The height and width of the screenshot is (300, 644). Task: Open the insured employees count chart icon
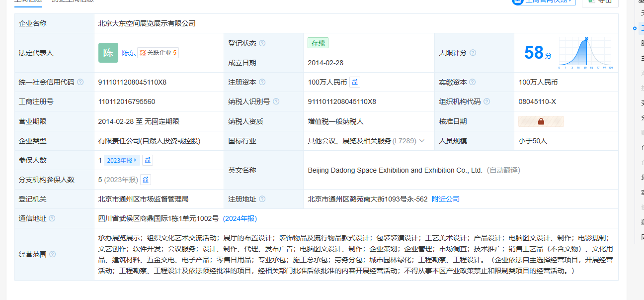[x=148, y=160]
